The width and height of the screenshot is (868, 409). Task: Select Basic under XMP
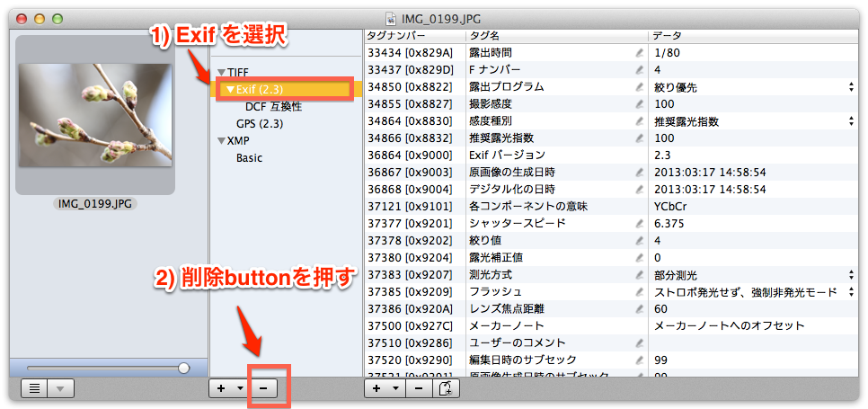click(249, 157)
